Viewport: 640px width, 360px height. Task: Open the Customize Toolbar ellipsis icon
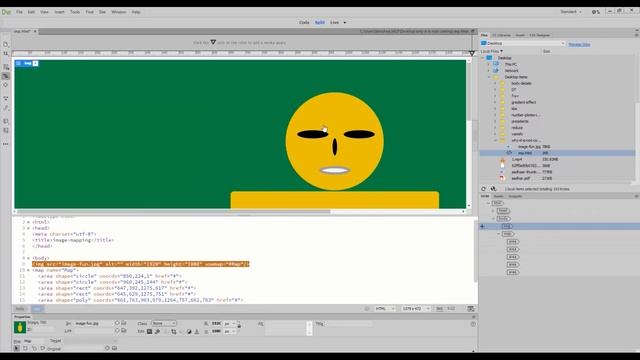(6, 144)
